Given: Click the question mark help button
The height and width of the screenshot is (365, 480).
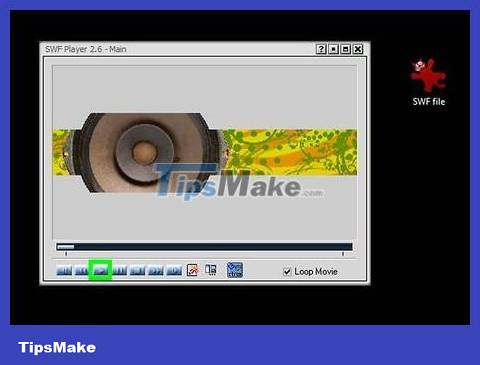Looking at the screenshot, I should point(321,49).
